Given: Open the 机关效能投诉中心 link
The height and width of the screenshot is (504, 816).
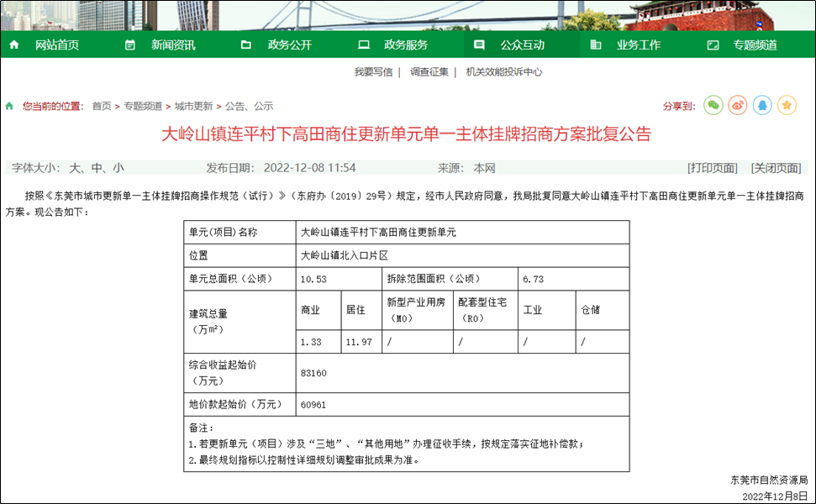Looking at the screenshot, I should coord(503,72).
